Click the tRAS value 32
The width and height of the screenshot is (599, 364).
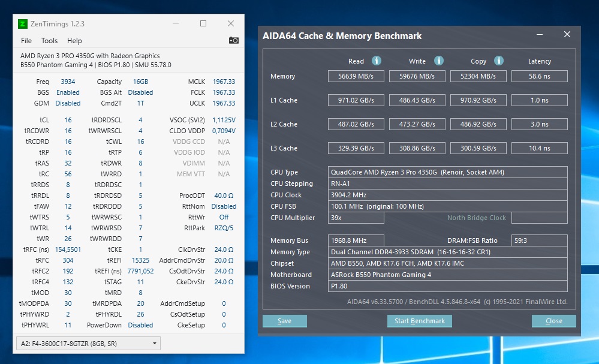pyautogui.click(x=68, y=163)
